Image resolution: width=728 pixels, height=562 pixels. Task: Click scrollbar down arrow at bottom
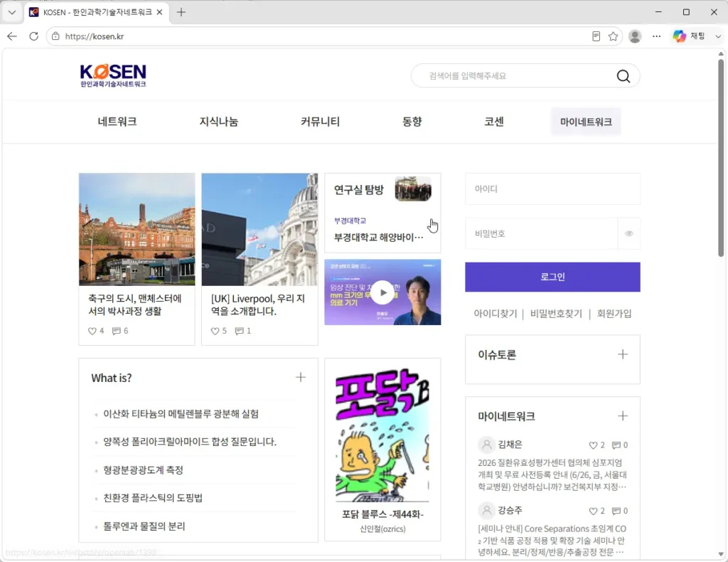[x=721, y=554]
